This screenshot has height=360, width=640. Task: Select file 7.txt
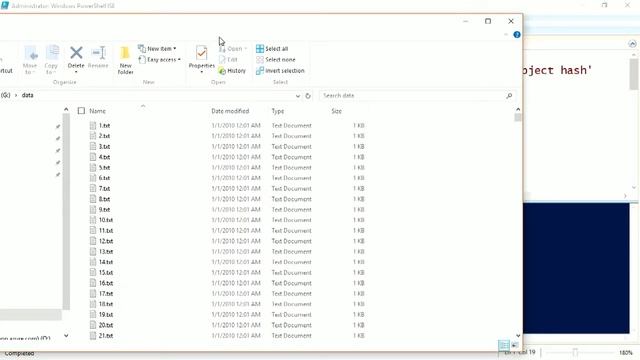click(x=104, y=189)
